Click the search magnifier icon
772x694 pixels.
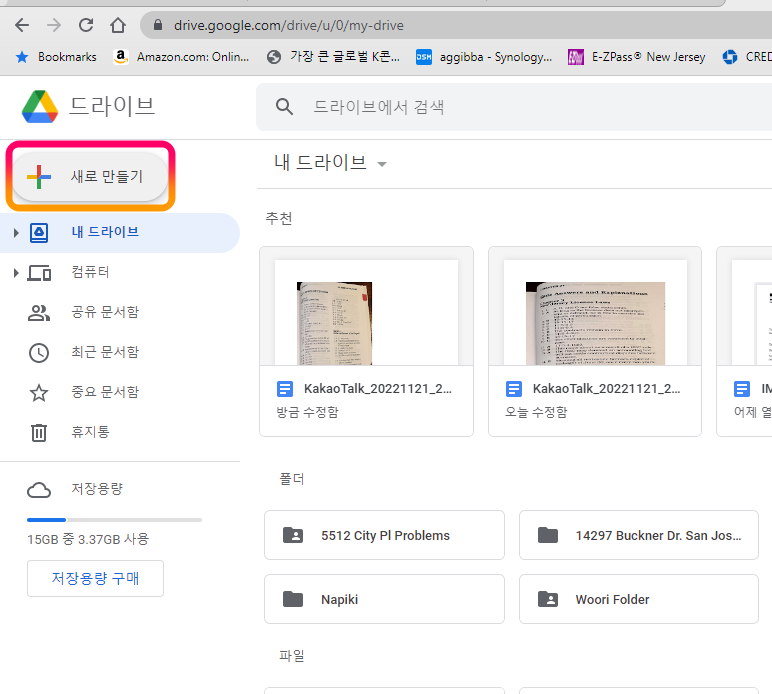pyautogui.click(x=284, y=106)
